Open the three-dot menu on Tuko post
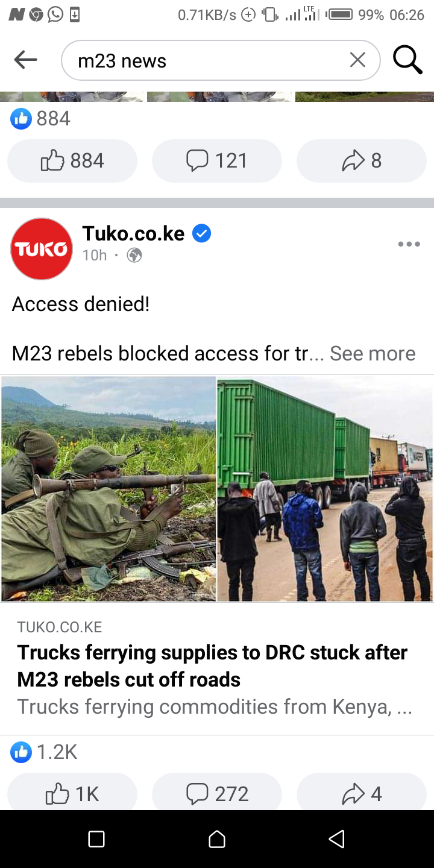 (x=409, y=244)
